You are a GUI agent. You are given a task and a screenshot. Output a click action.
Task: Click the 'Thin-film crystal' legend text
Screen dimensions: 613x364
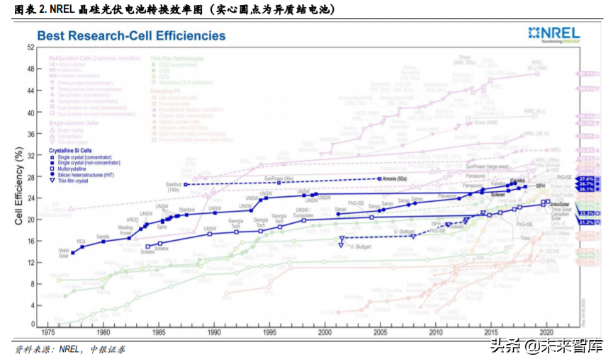[73, 181]
